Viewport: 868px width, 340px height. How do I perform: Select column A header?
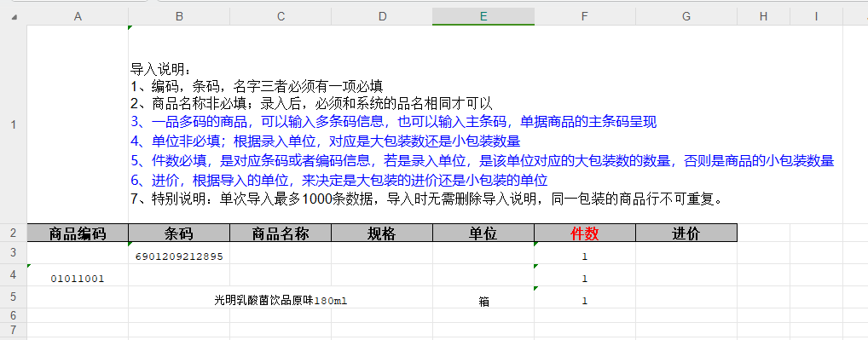click(78, 16)
